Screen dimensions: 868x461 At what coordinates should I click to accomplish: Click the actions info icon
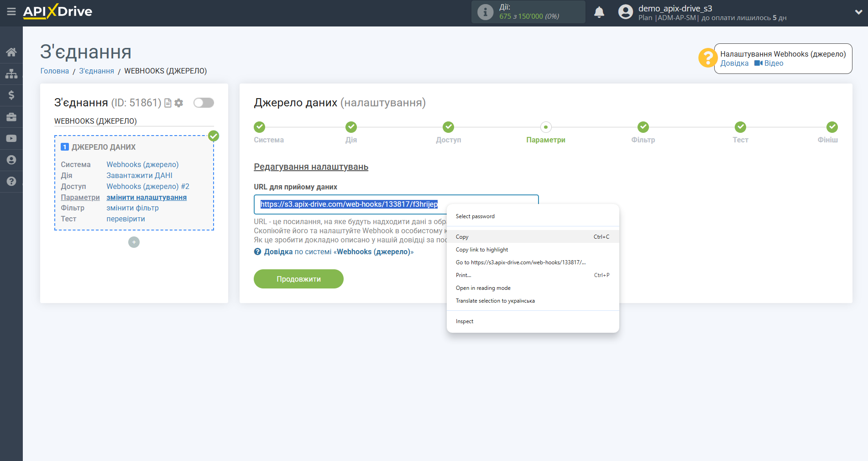click(x=485, y=12)
